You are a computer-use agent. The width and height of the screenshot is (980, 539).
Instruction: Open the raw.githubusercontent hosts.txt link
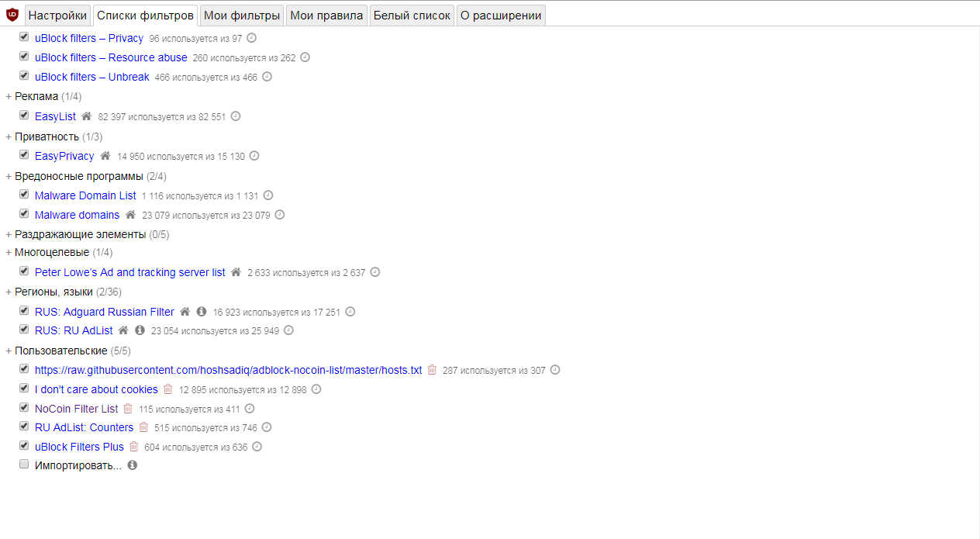[229, 370]
